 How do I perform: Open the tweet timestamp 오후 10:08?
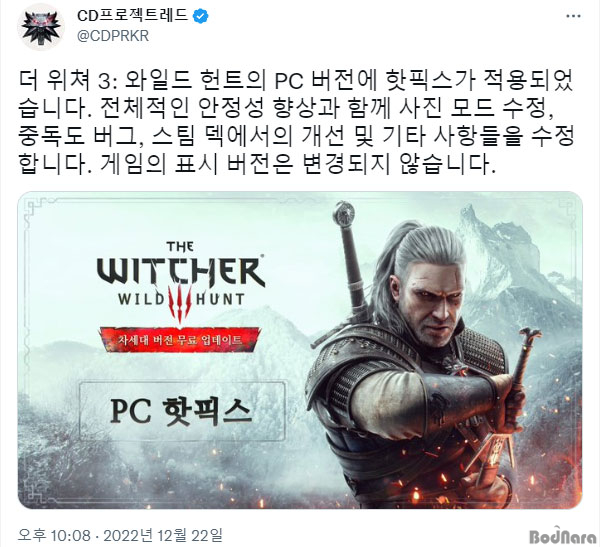pos(54,535)
